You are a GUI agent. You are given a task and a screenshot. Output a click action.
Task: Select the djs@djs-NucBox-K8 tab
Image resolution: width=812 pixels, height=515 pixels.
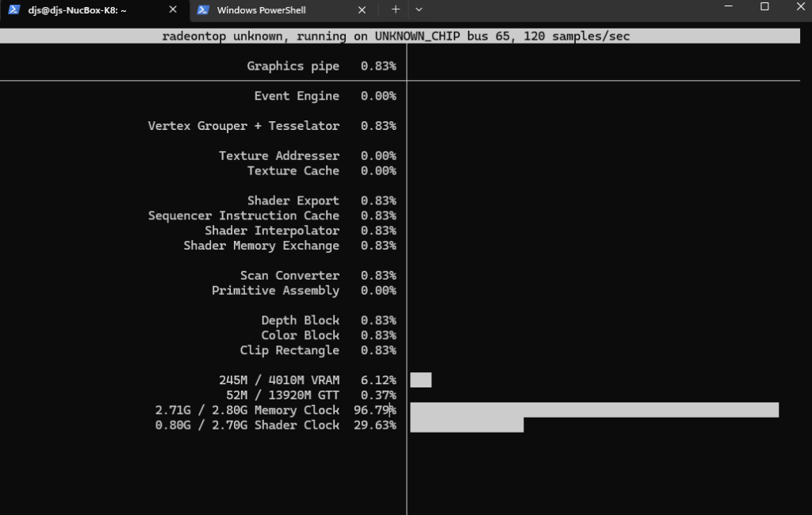coord(78,10)
